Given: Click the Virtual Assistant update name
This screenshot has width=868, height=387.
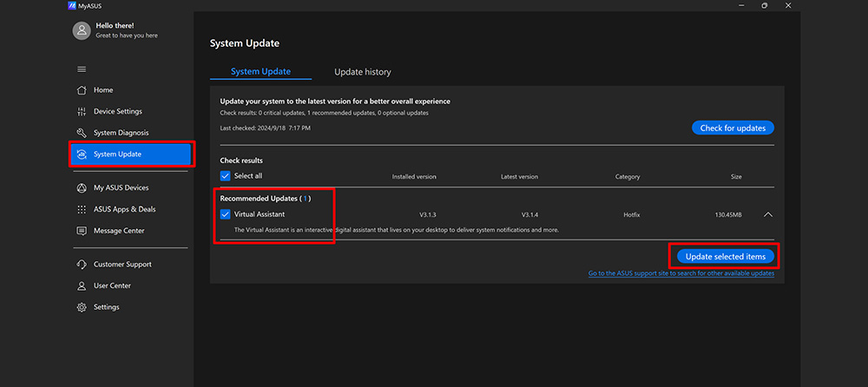Looking at the screenshot, I should click(x=260, y=214).
